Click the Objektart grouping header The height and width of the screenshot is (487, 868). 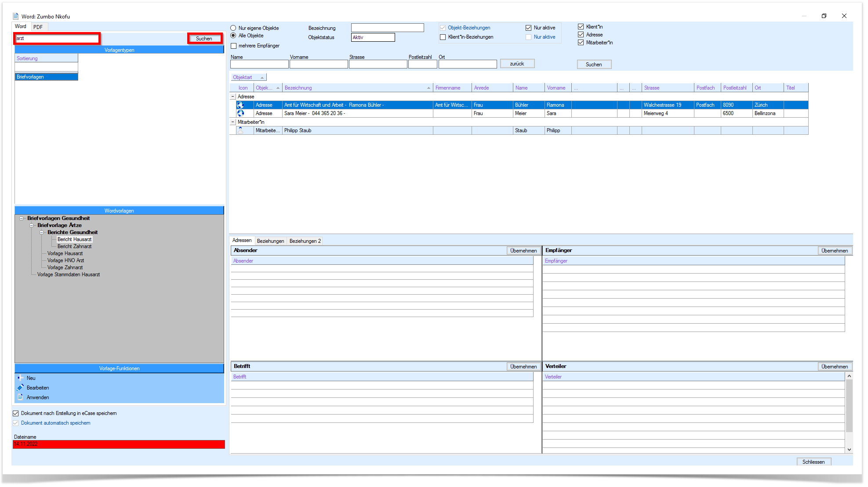point(249,77)
